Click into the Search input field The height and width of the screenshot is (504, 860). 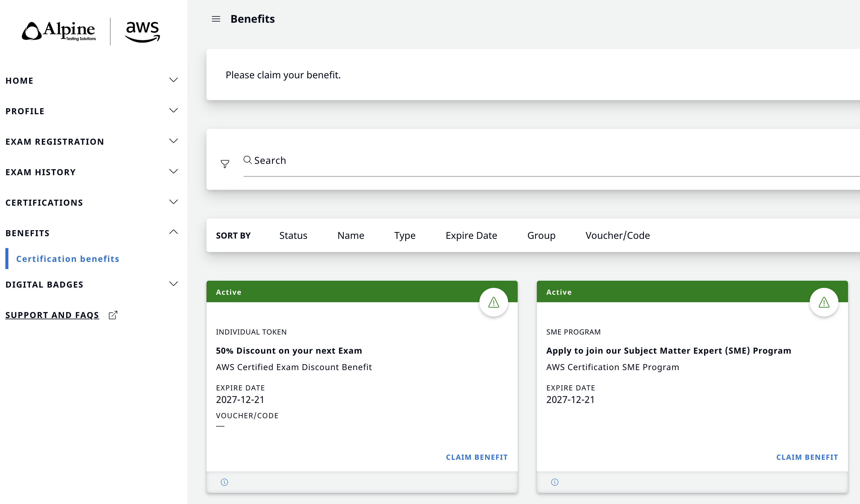551,161
